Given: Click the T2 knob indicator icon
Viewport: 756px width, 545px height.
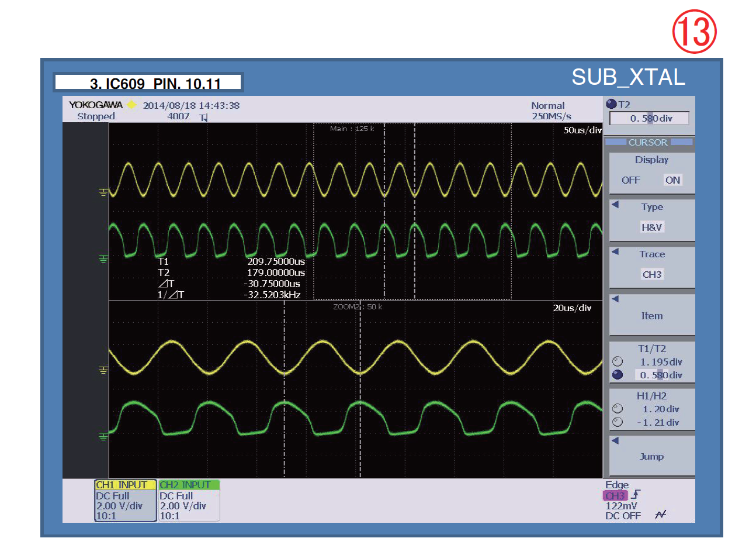Looking at the screenshot, I should point(611,104).
